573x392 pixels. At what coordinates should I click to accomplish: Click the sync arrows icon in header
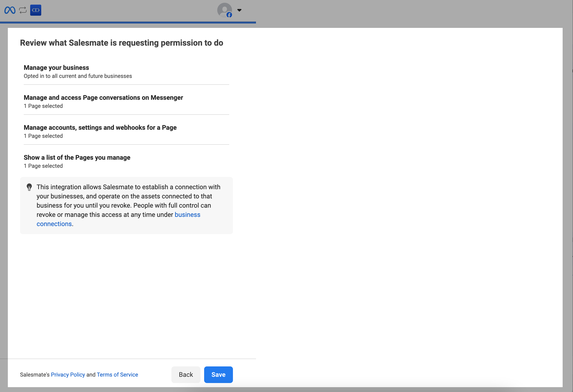23,10
